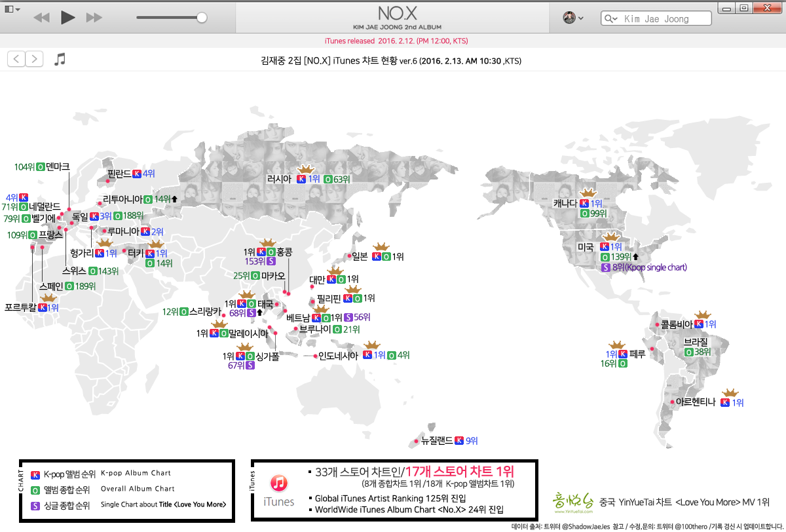Image resolution: width=786 pixels, height=532 pixels.
Task: Select the 미국 country label
Action: (585, 247)
